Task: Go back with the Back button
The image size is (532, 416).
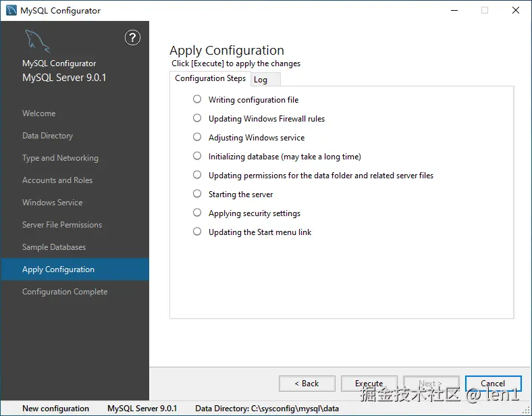Action: 307,384
